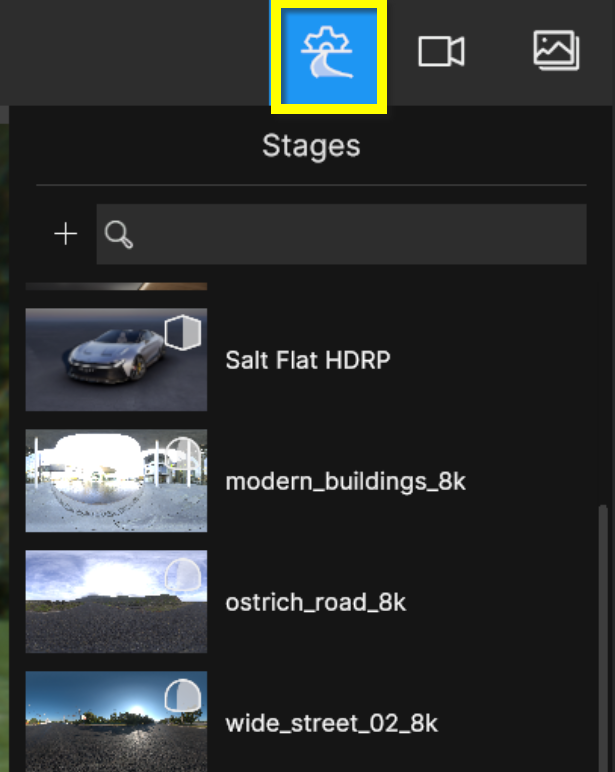The height and width of the screenshot is (772, 615).
Task: Switch to the camera settings tab
Action: coord(441,52)
